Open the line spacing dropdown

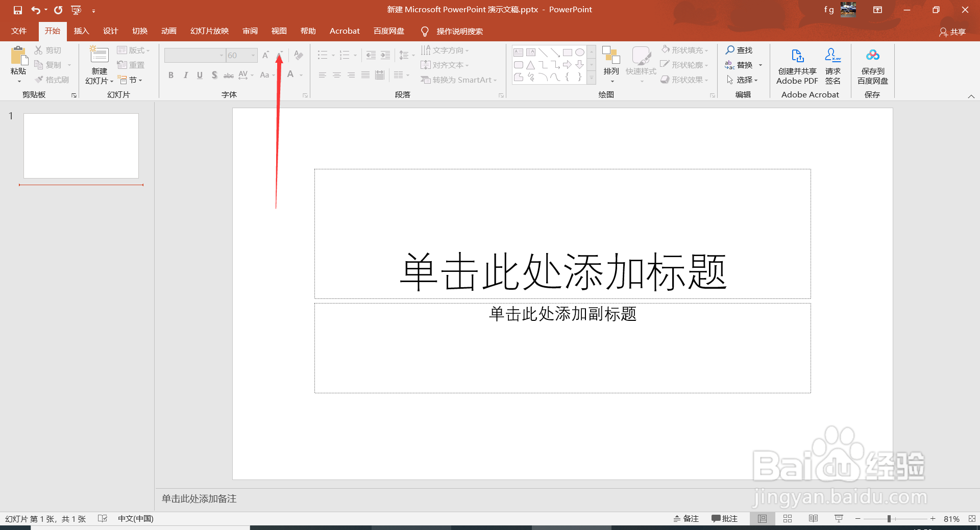(411, 55)
